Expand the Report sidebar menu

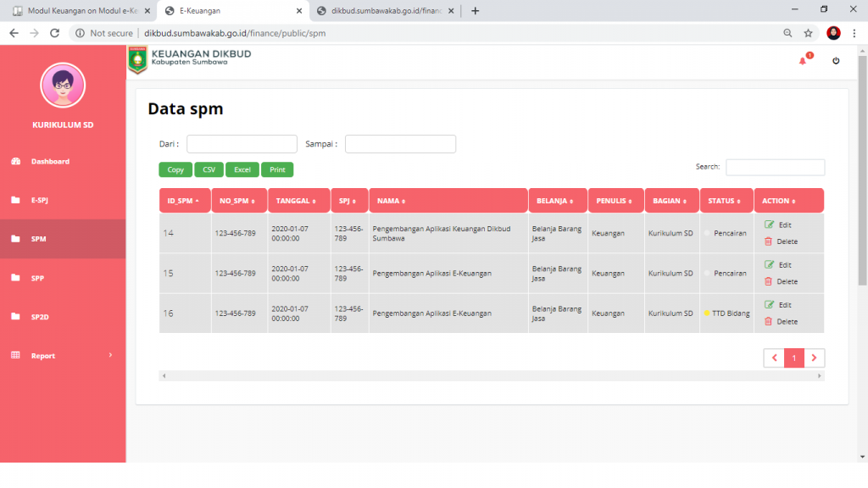click(63, 356)
